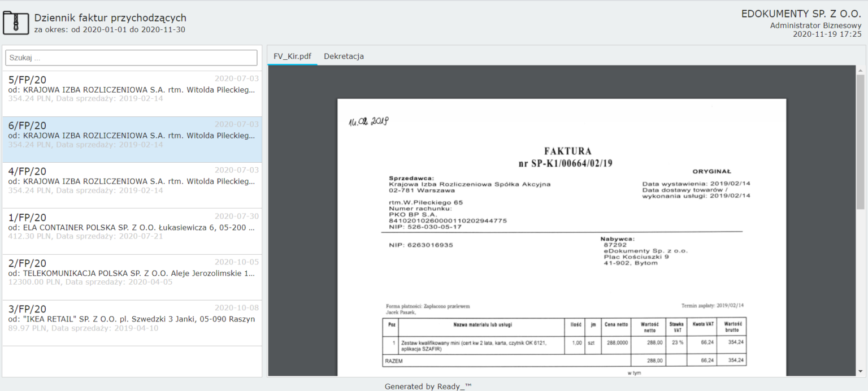Click the Stawka VAT value 23 % in the PDF
868x391 pixels.
point(676,342)
